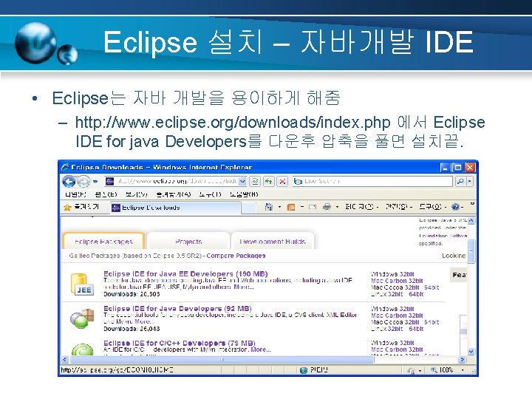Expand the address bar URL history dropdown
The image size is (532, 399).
pos(242,182)
